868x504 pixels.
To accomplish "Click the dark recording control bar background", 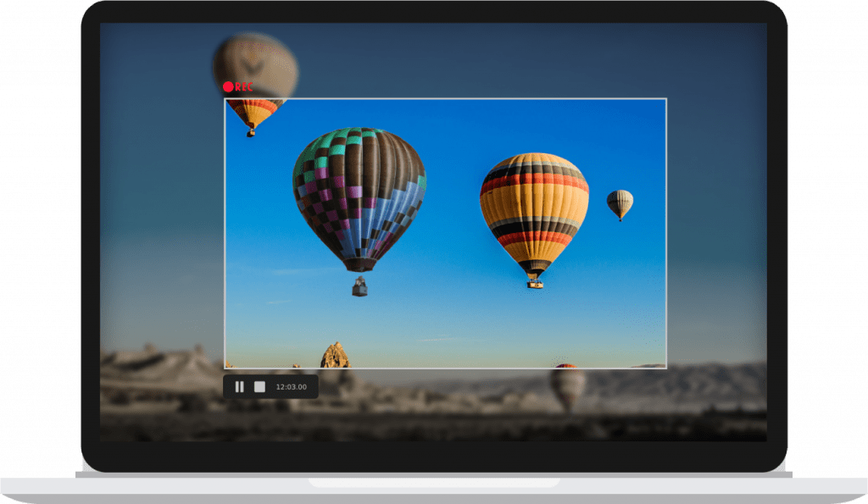I will (x=270, y=387).
